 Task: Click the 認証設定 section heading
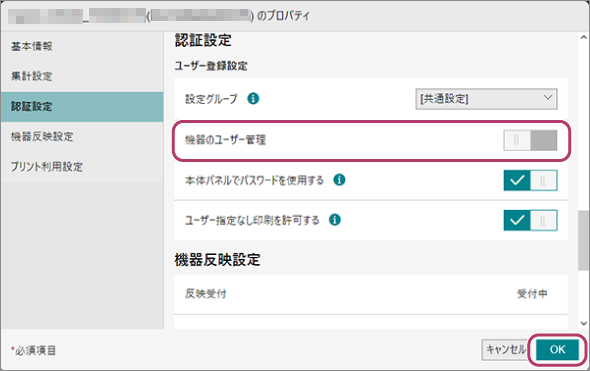point(203,40)
